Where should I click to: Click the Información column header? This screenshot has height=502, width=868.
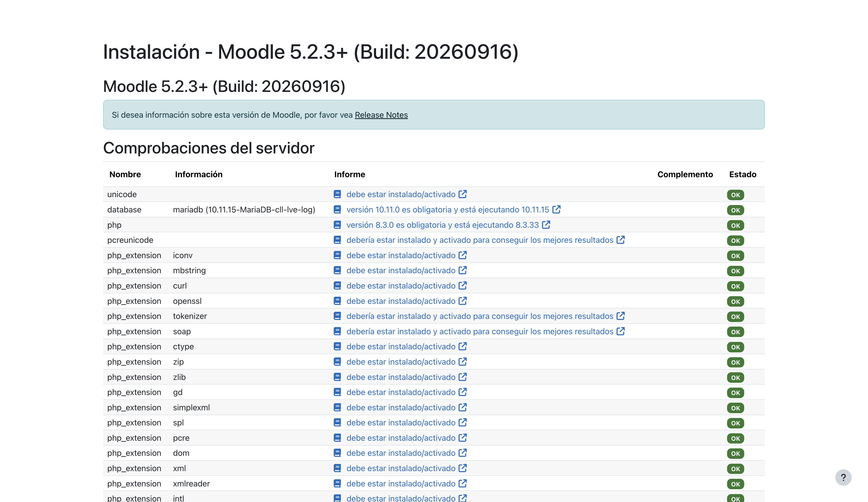198,174
